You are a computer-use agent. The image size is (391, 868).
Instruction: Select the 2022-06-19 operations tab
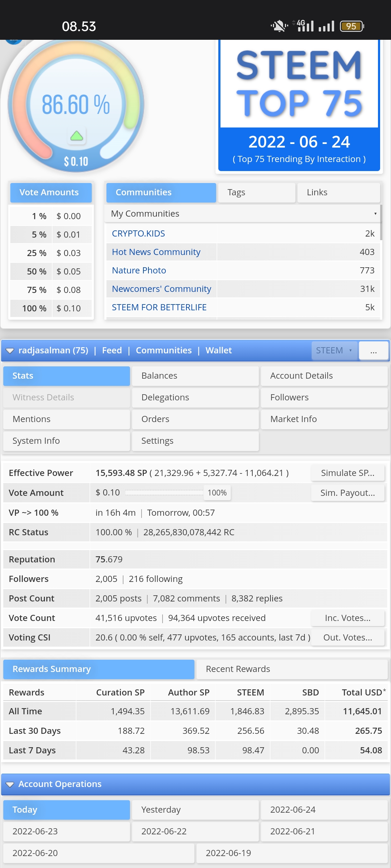[x=292, y=853]
